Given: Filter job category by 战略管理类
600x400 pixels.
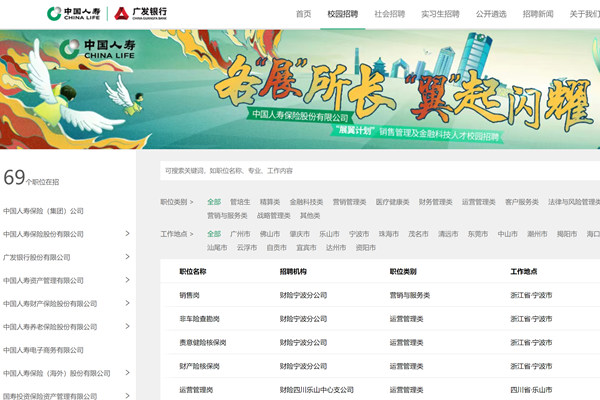Looking at the screenshot, I should pos(274,216).
